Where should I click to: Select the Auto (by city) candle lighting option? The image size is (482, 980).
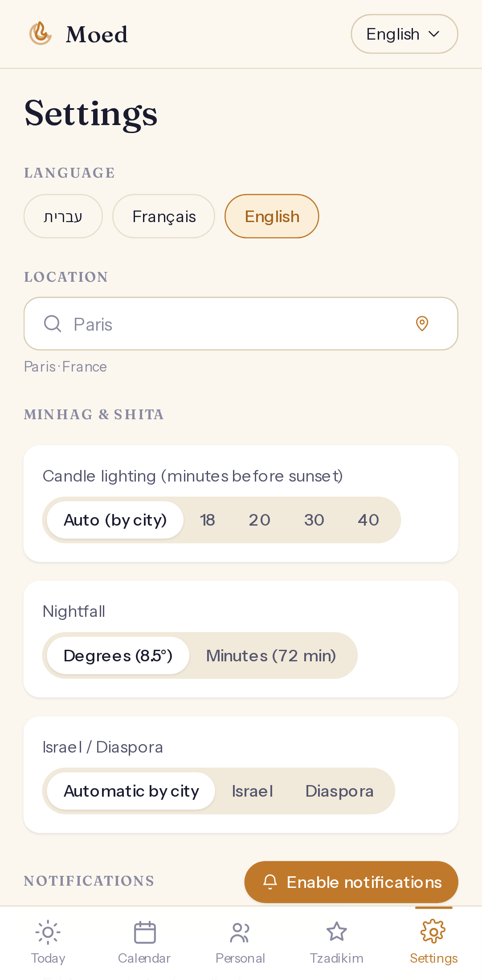[x=115, y=520]
